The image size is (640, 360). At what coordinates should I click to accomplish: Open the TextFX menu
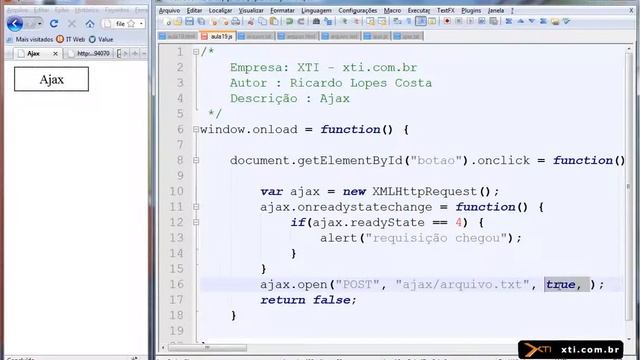tap(446, 10)
